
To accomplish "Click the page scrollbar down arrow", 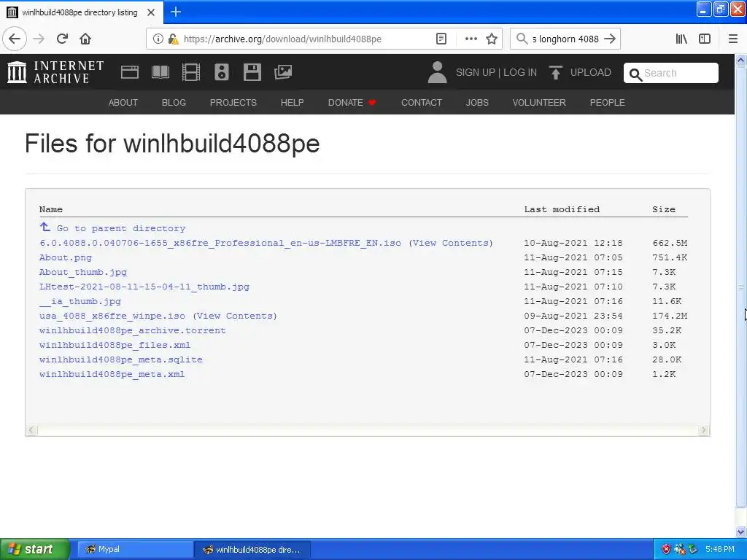I will coord(741,532).
